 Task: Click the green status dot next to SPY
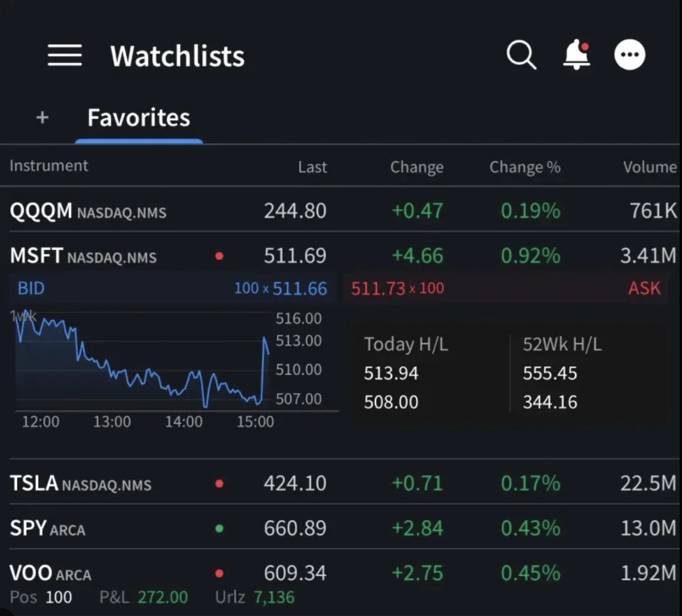(x=219, y=528)
